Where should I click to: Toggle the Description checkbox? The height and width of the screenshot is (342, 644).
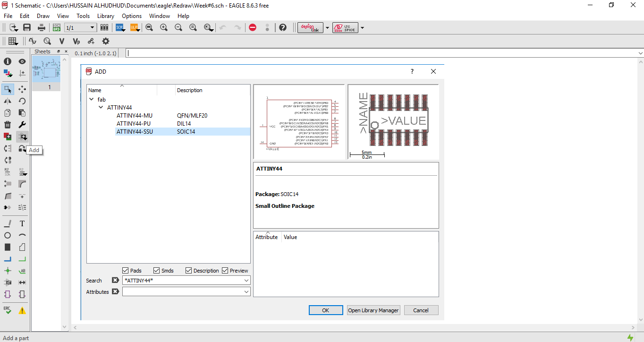(x=188, y=271)
